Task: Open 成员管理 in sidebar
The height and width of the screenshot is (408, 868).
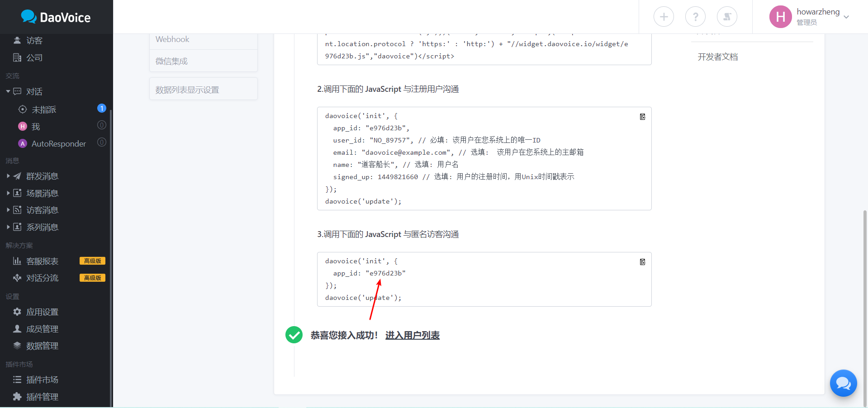Action: tap(42, 329)
